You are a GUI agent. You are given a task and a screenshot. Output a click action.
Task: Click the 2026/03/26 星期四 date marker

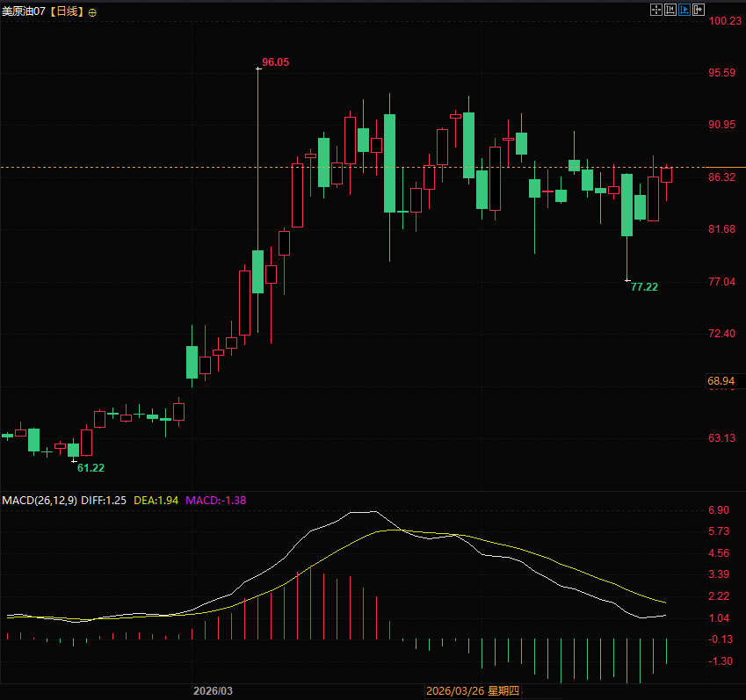pyautogui.click(x=473, y=691)
